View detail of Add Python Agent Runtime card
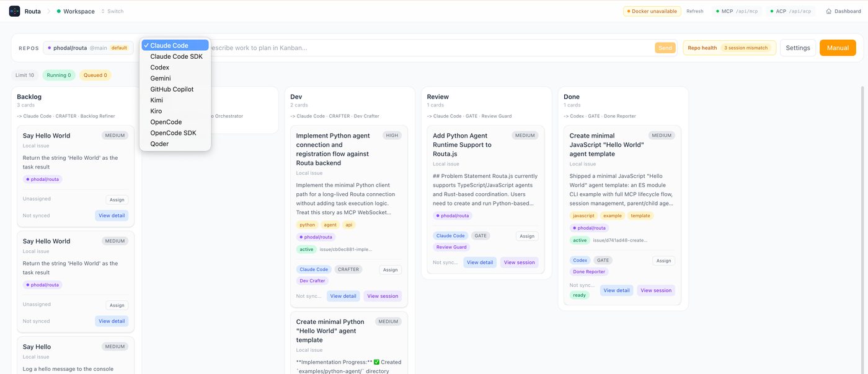The height and width of the screenshot is (374, 868). (480, 263)
